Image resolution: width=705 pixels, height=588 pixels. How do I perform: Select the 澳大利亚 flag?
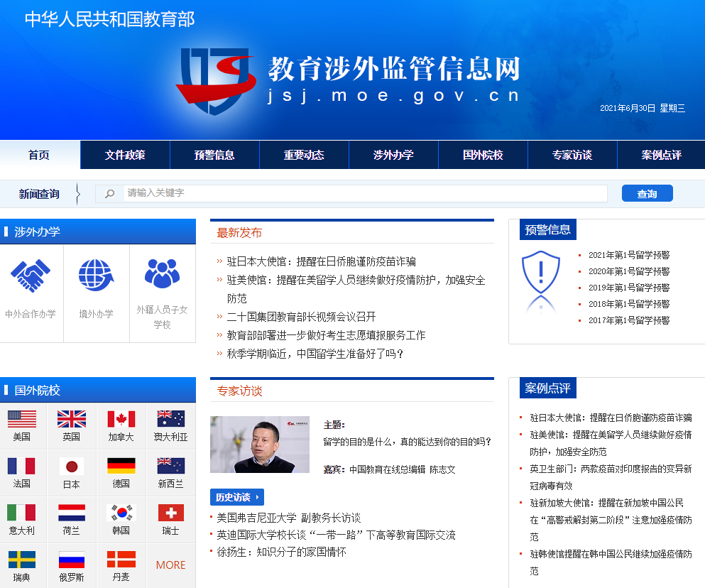pyautogui.click(x=171, y=418)
